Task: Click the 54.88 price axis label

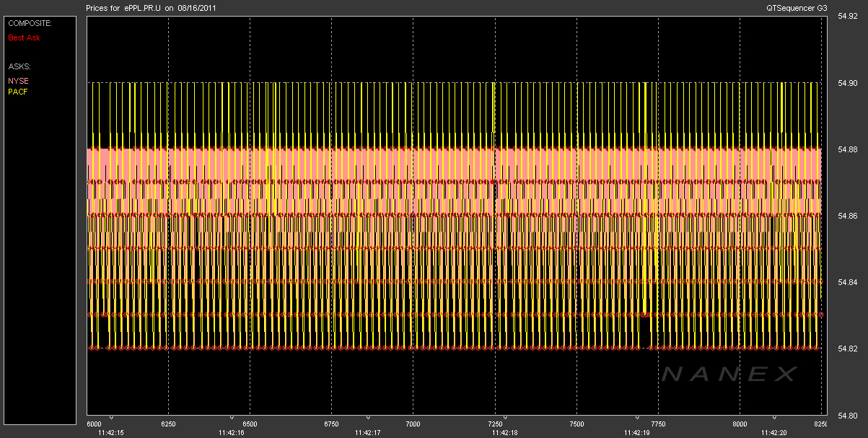Action: tap(847, 149)
